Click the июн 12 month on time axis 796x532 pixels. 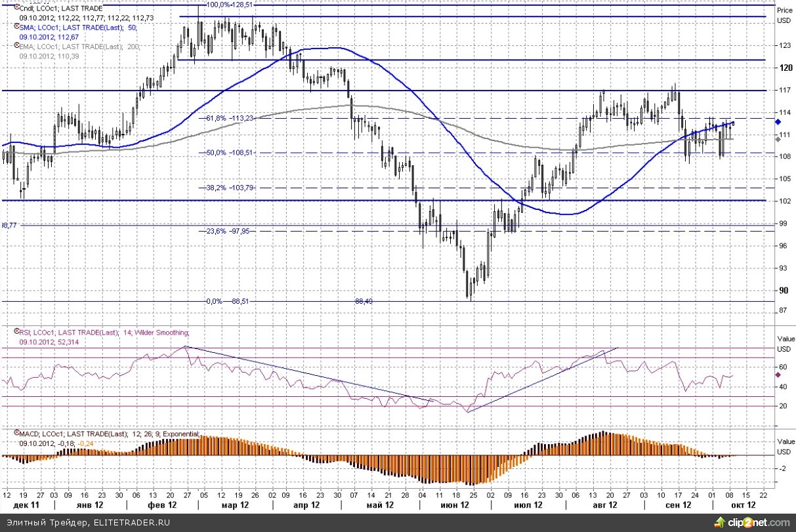453,506
